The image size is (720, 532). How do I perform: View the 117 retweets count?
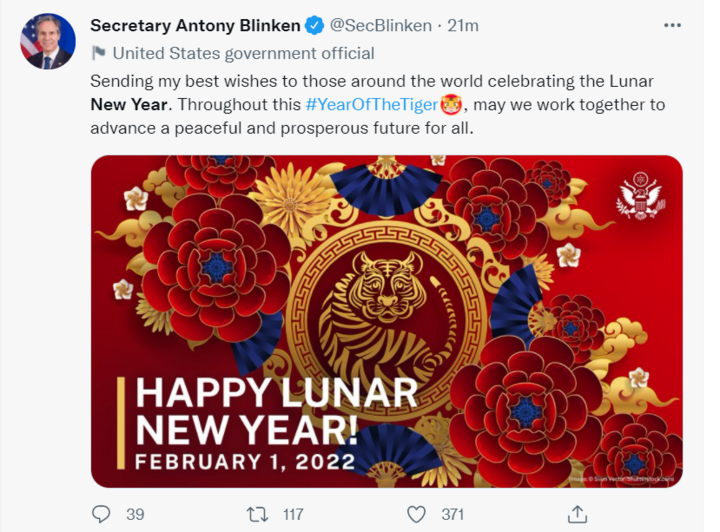point(293,515)
